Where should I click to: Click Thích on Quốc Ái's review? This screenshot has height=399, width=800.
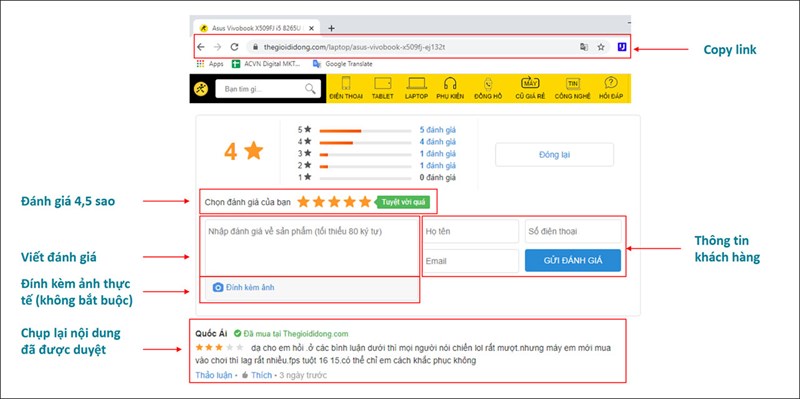(261, 375)
